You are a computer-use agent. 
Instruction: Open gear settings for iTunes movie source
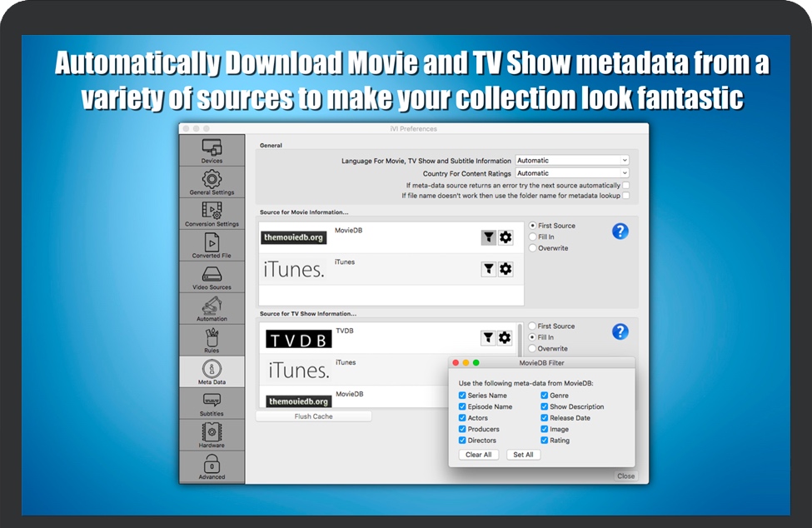506,269
